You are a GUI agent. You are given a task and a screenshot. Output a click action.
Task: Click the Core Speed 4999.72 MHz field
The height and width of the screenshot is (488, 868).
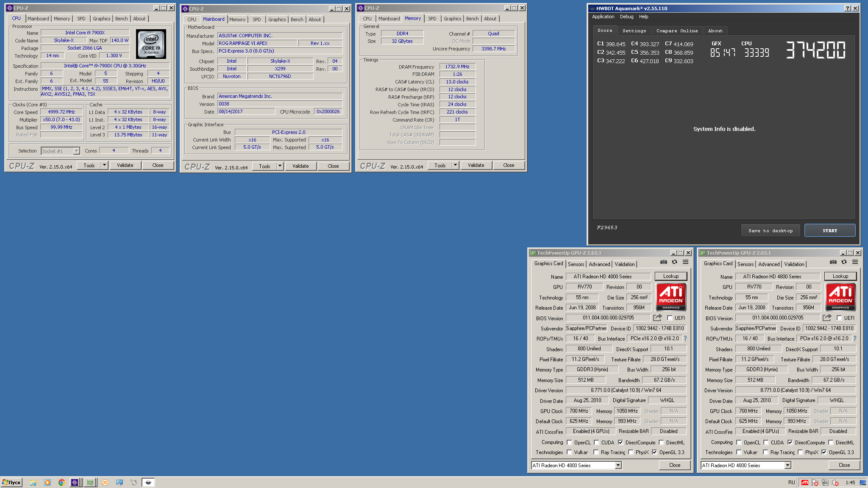[x=61, y=112]
